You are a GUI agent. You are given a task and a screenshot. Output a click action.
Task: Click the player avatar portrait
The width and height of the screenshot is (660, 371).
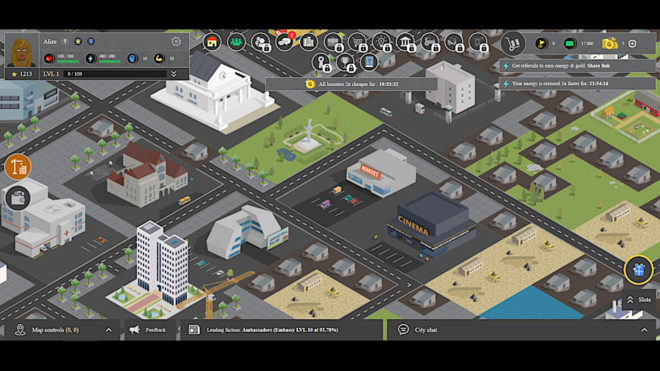(21, 52)
